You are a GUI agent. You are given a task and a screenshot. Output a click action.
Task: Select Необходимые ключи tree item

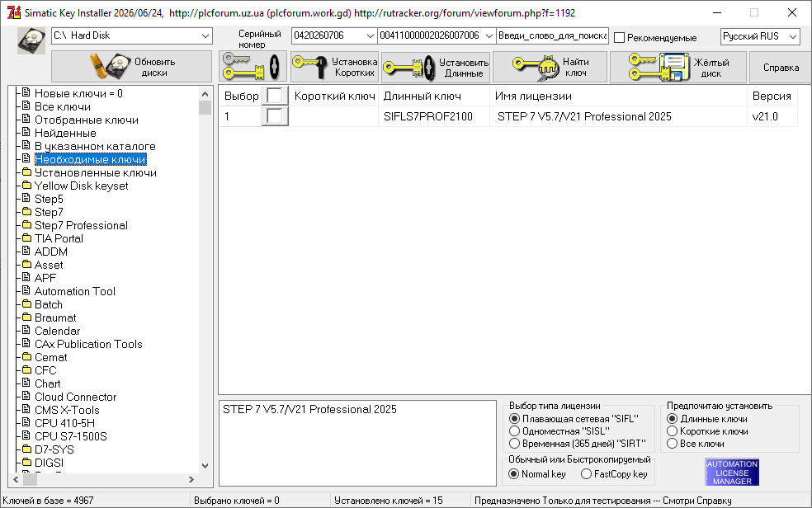(90, 159)
